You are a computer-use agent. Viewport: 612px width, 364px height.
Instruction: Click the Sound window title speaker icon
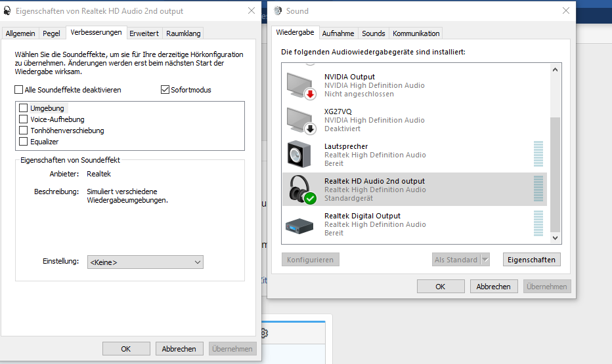278,11
